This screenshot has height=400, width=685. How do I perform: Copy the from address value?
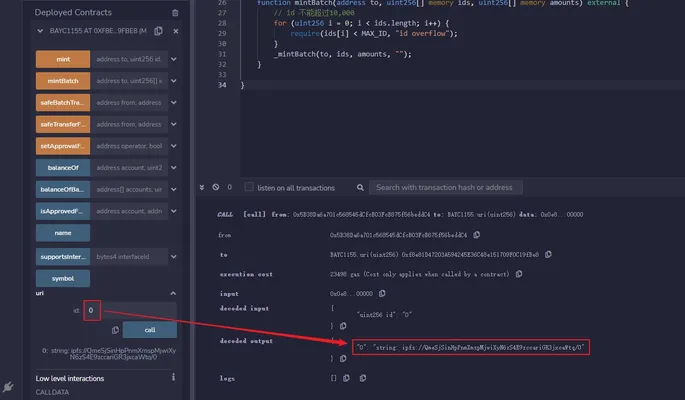[x=477, y=235]
